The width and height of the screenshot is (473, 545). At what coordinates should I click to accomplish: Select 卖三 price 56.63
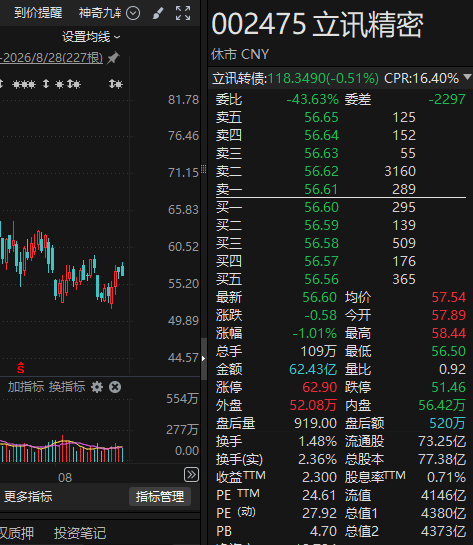pos(321,153)
